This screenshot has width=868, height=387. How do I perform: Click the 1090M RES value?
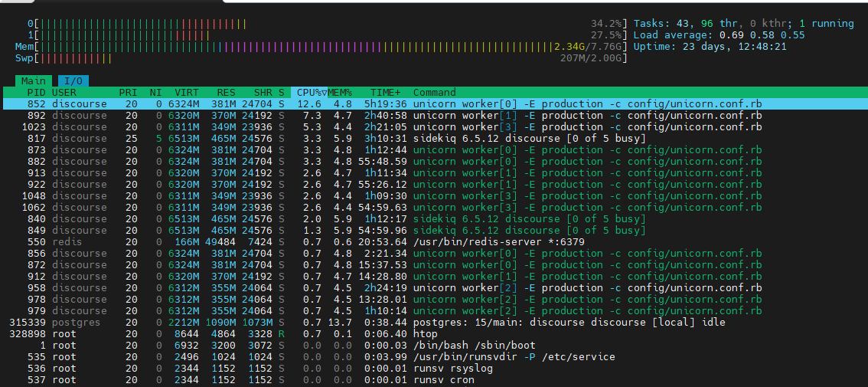(x=220, y=322)
